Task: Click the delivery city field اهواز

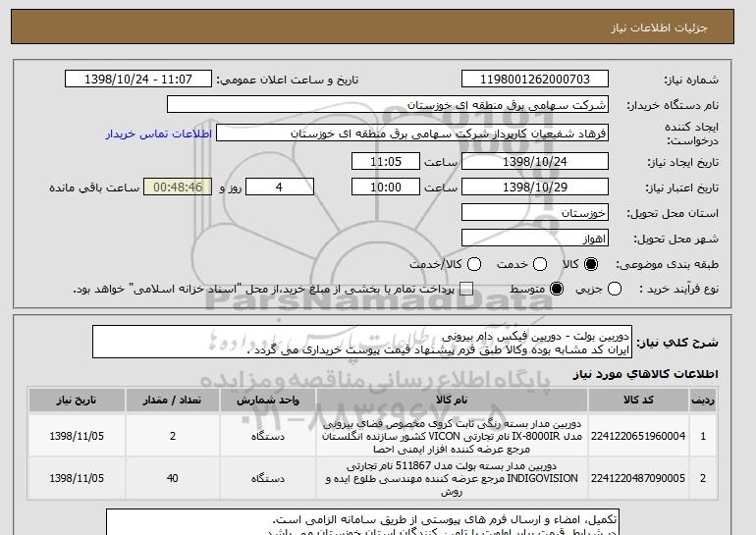Action: [535, 239]
